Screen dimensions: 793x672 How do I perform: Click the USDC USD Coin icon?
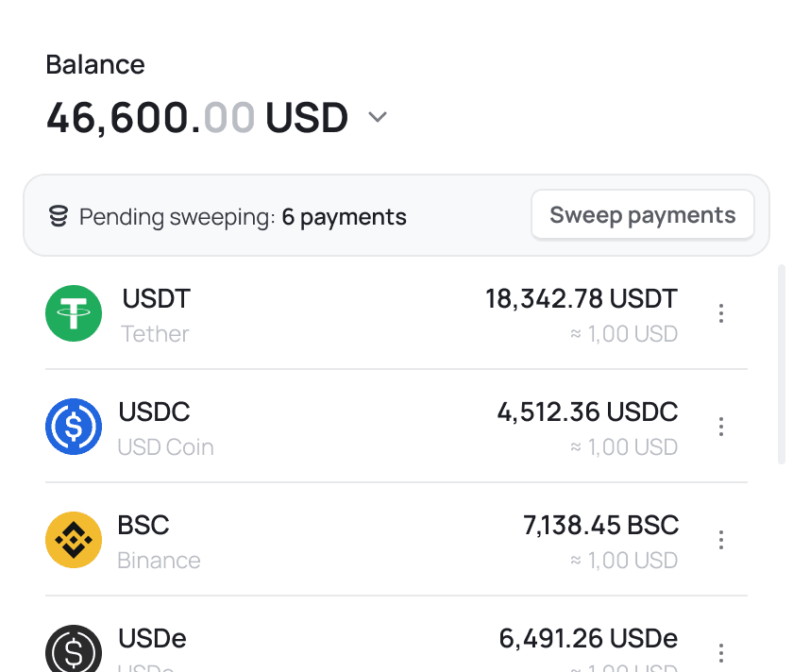click(x=73, y=427)
